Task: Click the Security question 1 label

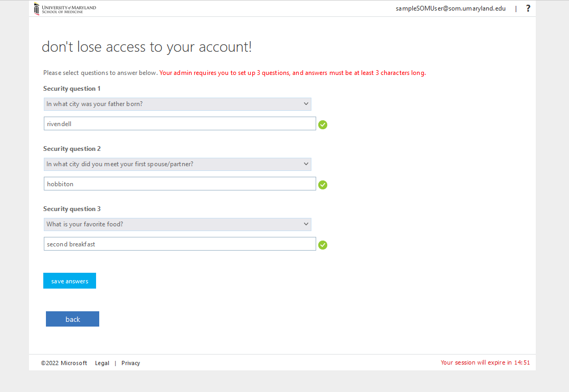Action: click(72, 89)
